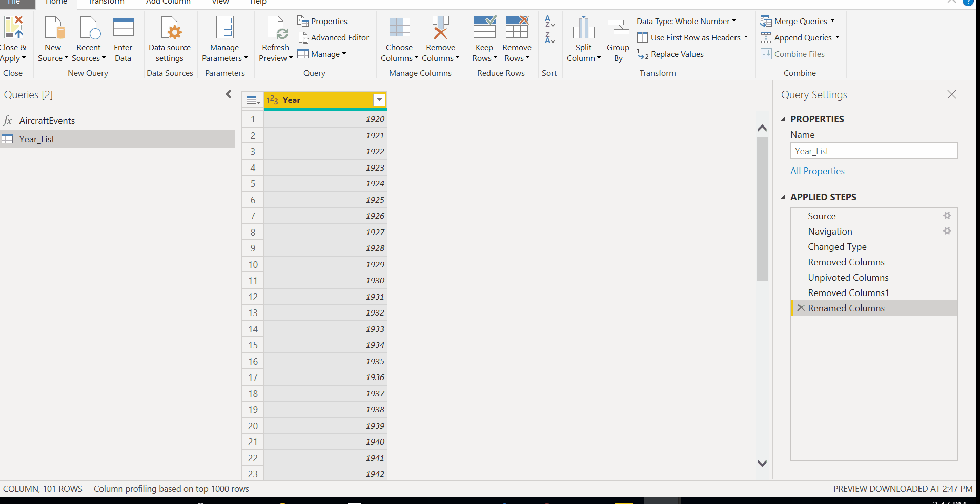Switch to the Transform tab

[x=106, y=3]
